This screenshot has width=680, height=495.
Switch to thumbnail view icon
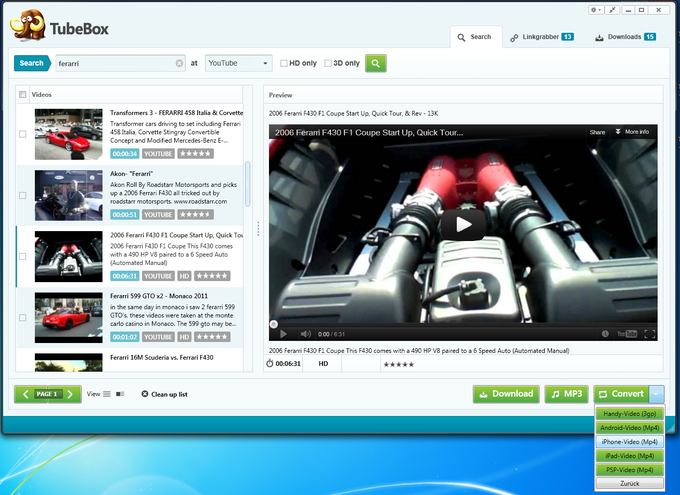120,394
